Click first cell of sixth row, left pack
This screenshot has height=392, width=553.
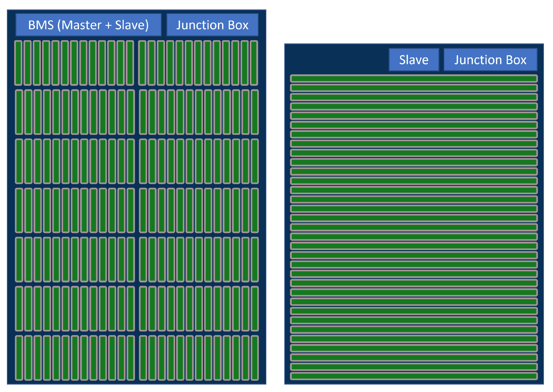[19, 308]
